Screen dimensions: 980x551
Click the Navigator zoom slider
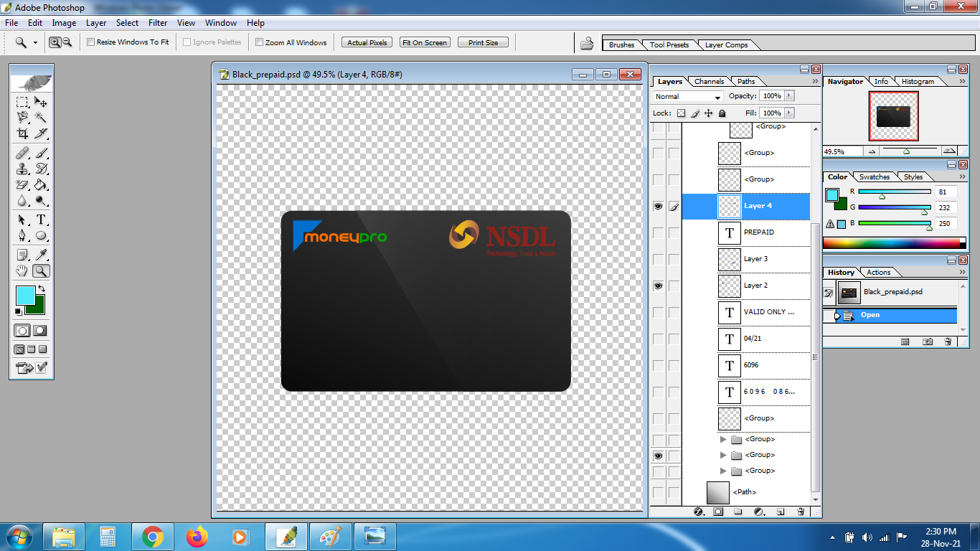[906, 151]
